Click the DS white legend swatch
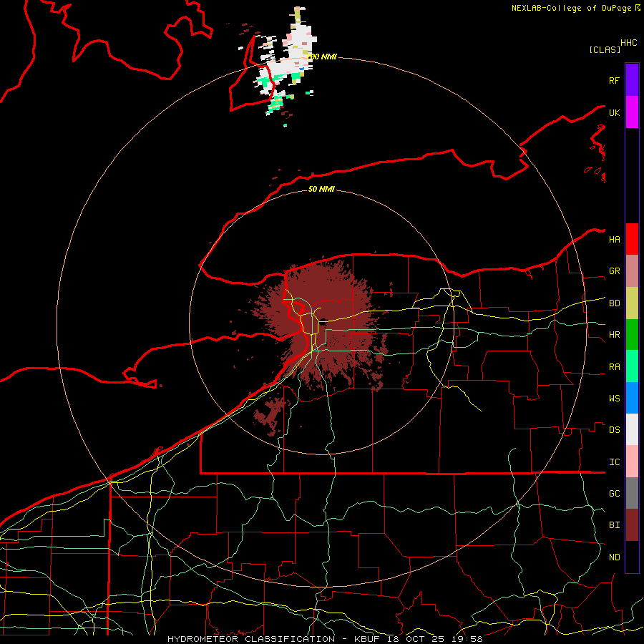This screenshot has height=644, width=644. click(632, 429)
